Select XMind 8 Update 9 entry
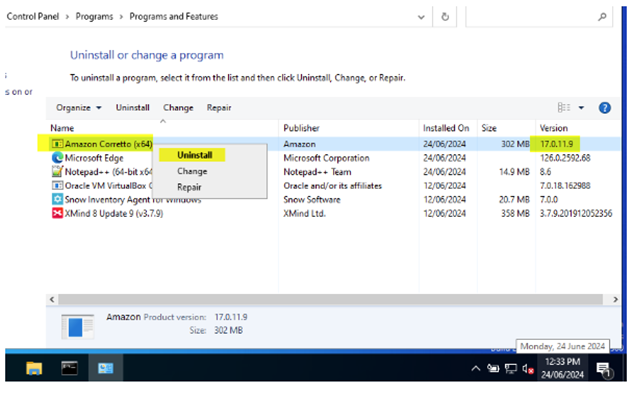The image size is (632, 393). [114, 214]
